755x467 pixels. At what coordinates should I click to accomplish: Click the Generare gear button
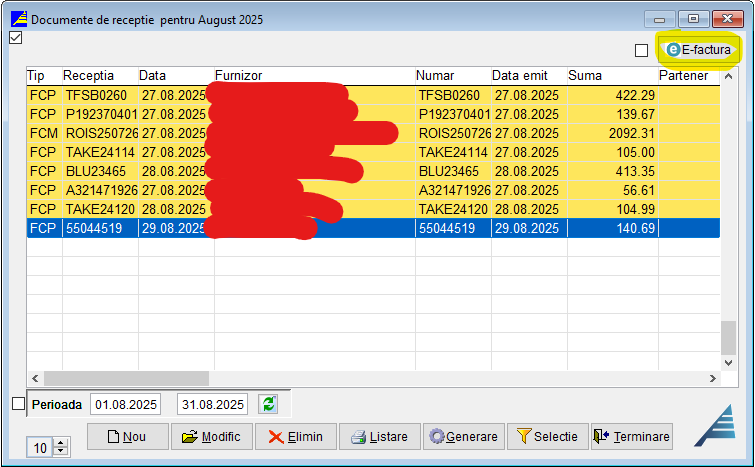463,437
